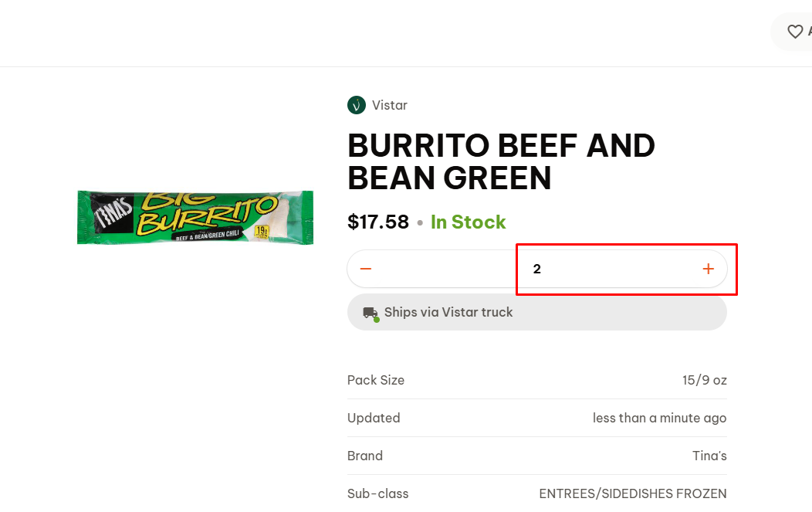Click the heart favorite icon at top right
Viewport: 812px width, 512px height.
tap(794, 31)
